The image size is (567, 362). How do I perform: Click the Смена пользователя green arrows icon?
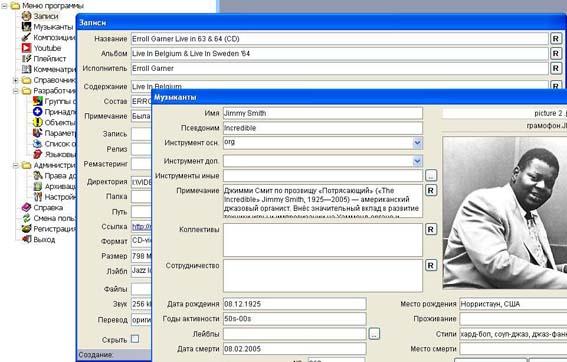26,218
